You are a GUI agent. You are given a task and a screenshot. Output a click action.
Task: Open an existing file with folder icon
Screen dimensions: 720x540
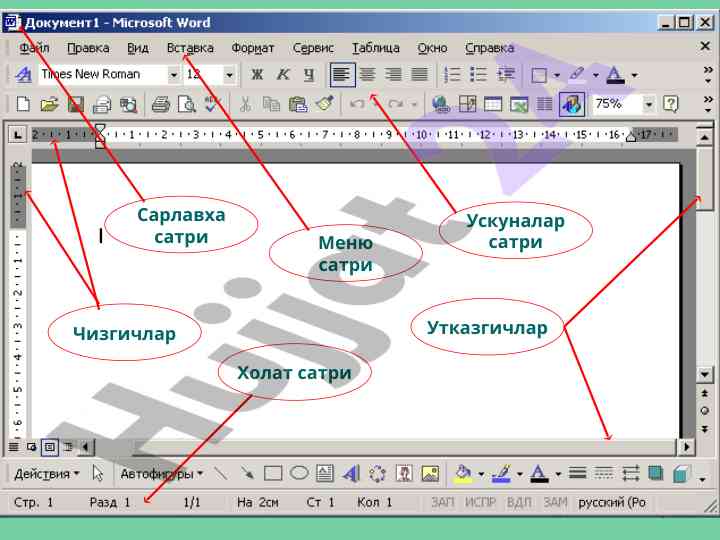(50, 104)
